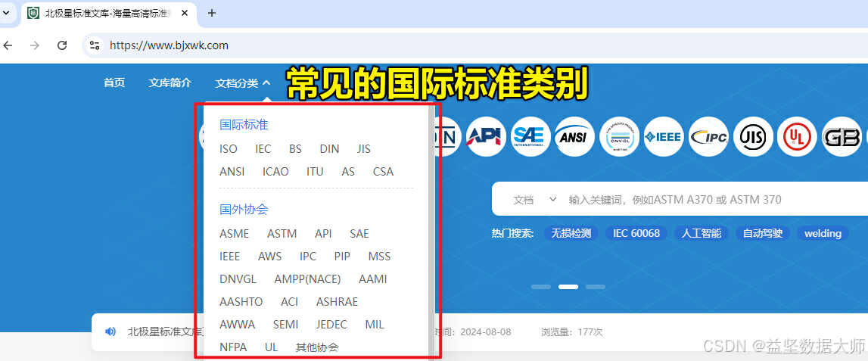Click the JIS logo icon
Image resolution: width=868 pixels, height=361 pixels.
753,136
